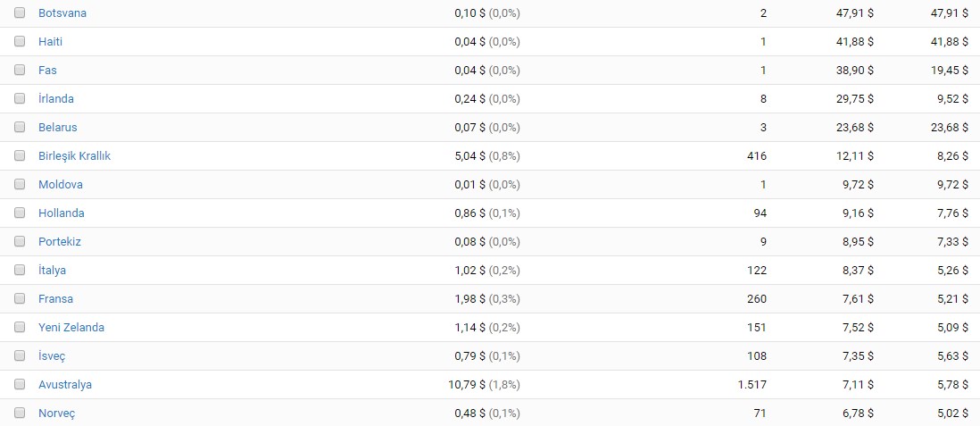Enable the İrlanda row checkbox
The width and height of the screenshot is (980, 426).
click(20, 98)
